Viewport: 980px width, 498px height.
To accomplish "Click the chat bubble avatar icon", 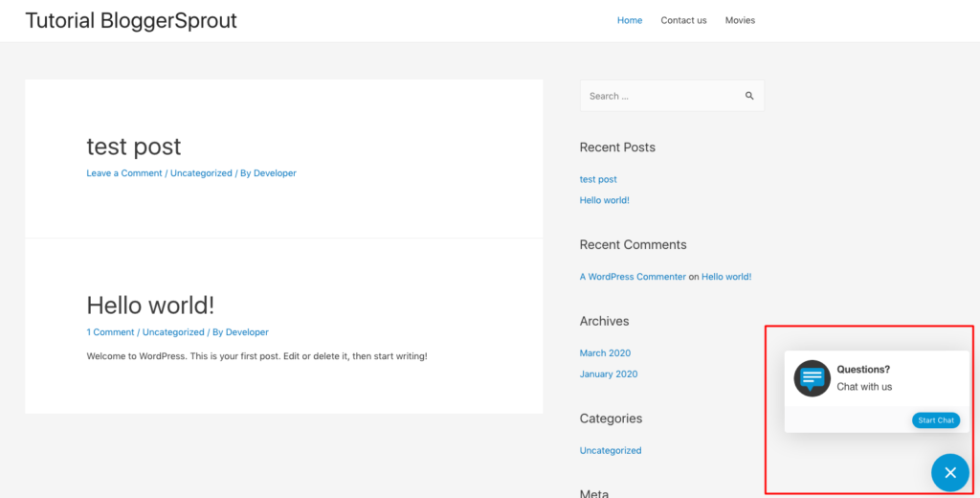I will pos(813,378).
